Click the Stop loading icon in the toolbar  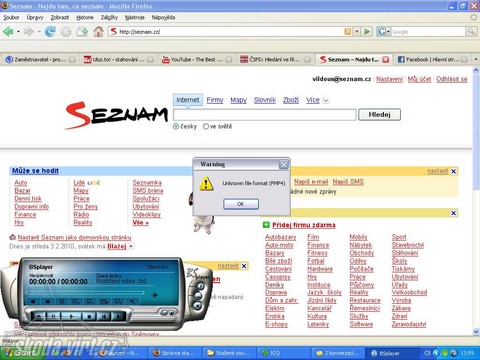(66, 32)
